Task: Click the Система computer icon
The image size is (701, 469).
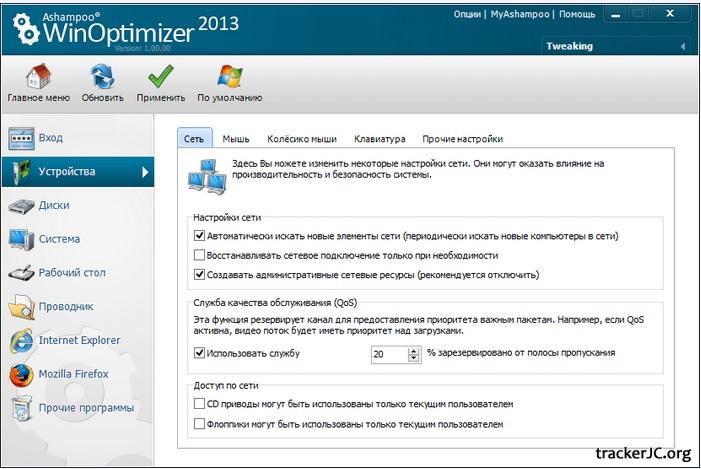Action: 21,239
